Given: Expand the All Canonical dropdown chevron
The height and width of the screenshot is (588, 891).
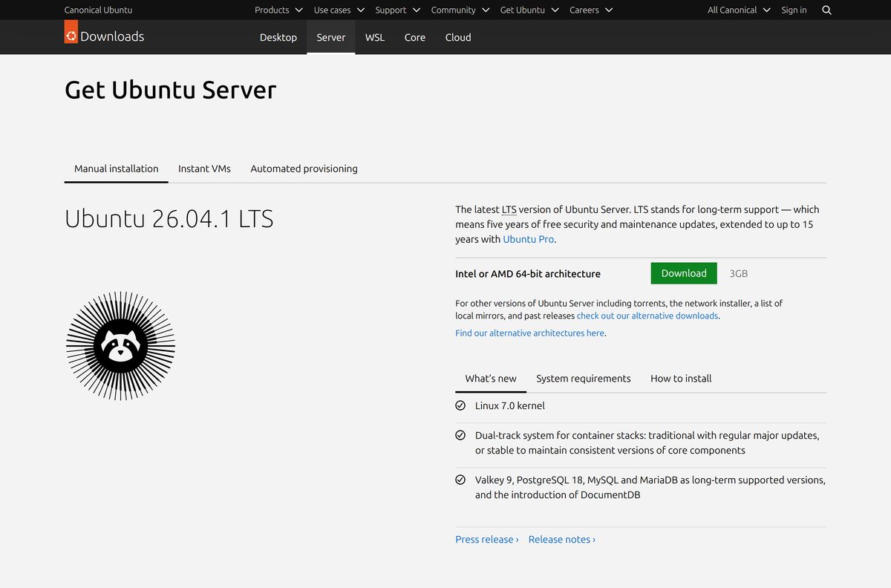Looking at the screenshot, I should pos(767,10).
